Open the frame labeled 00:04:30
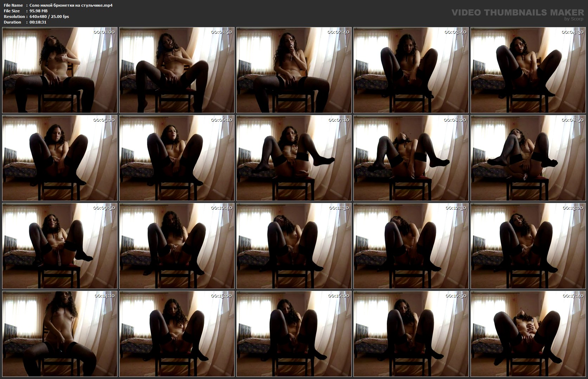588x379 pixels. tap(528, 70)
